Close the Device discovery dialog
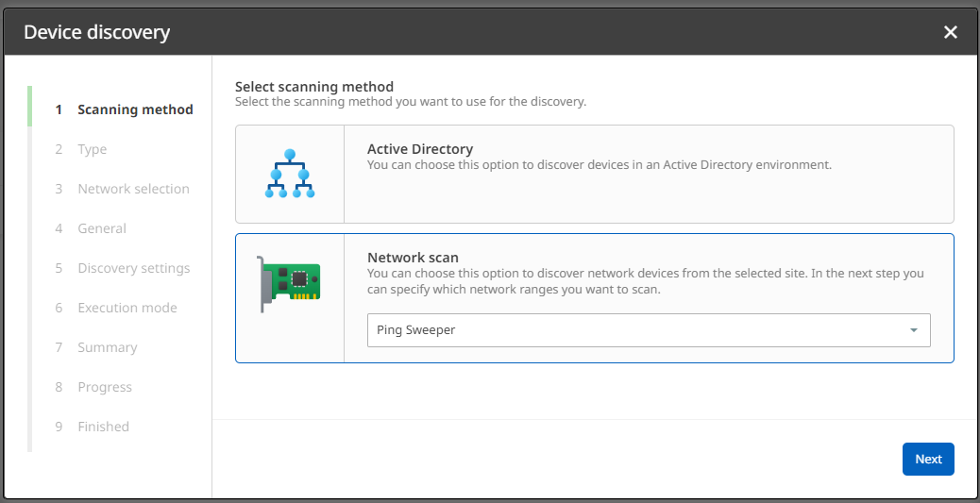 (950, 32)
